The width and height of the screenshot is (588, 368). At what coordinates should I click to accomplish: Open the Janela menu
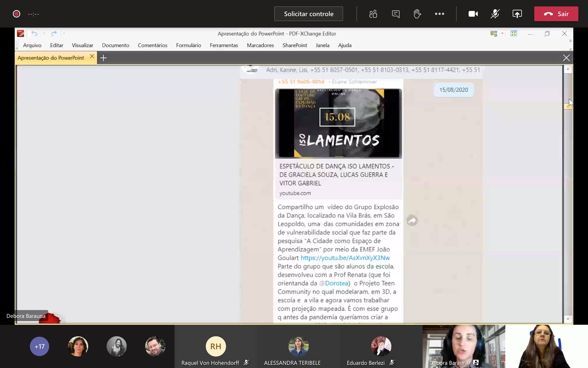point(322,45)
